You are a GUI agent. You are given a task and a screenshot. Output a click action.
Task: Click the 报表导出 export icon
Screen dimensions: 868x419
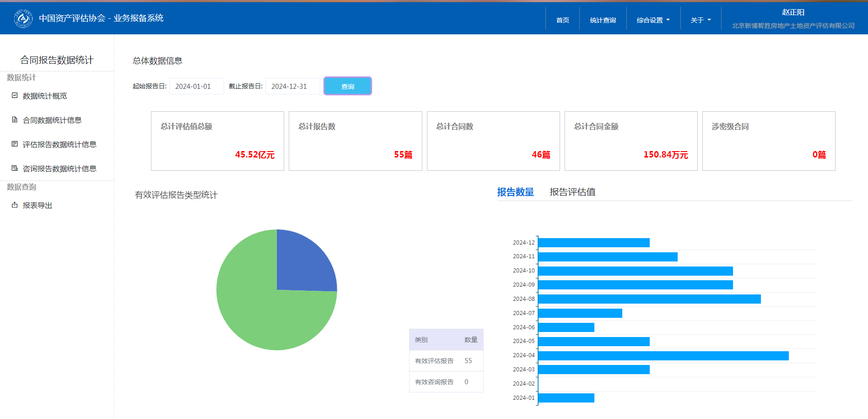(15, 205)
